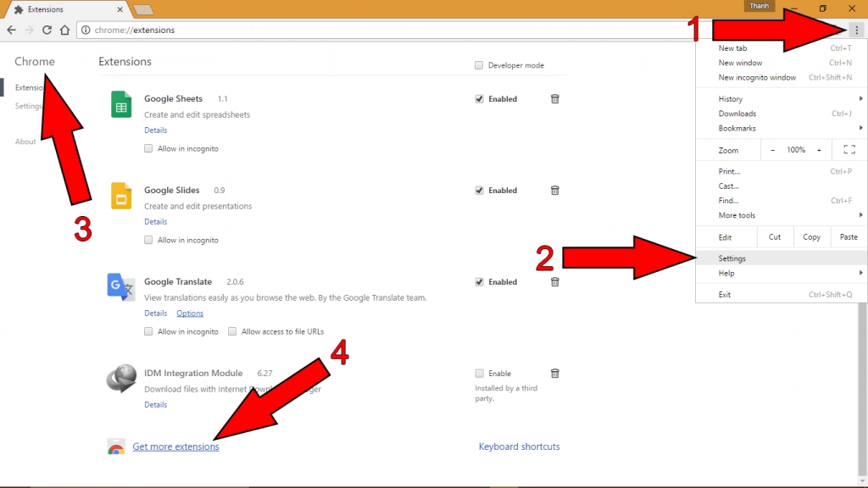Open Details link for Google Translate

156,313
